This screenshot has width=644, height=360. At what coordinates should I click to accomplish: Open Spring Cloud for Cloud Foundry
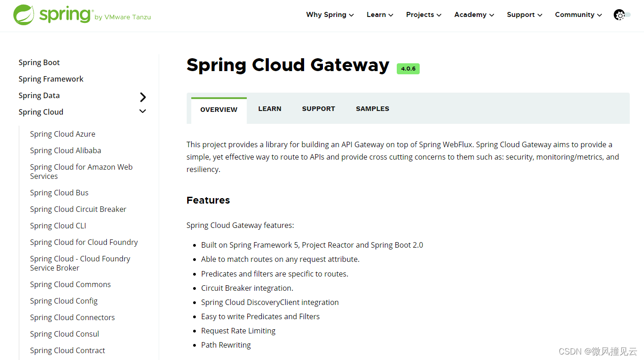[x=84, y=242]
